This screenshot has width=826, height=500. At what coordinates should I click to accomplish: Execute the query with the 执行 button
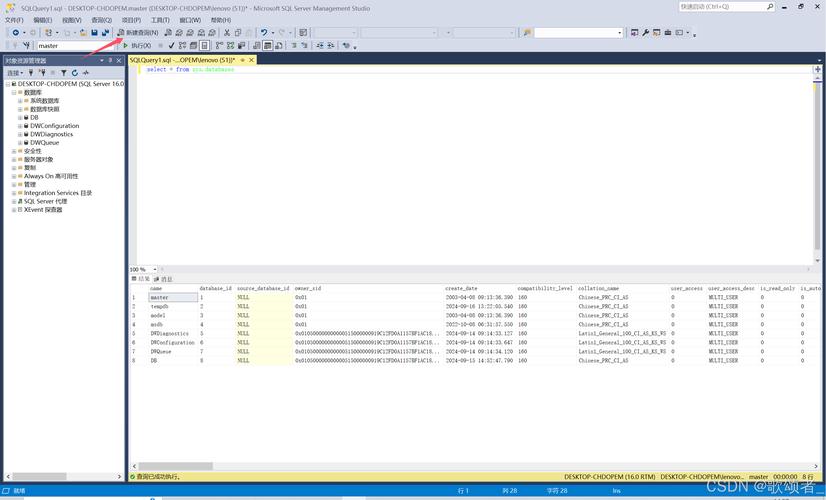(137, 46)
